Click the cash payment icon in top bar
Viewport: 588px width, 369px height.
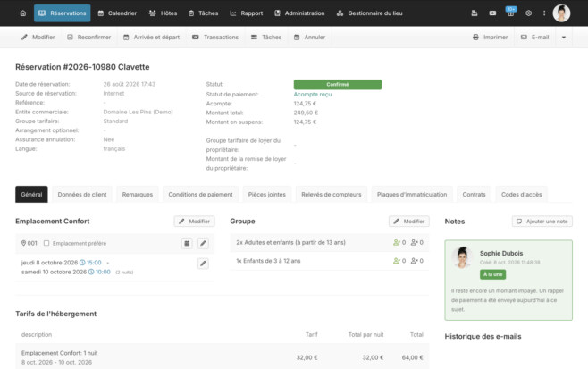click(492, 13)
